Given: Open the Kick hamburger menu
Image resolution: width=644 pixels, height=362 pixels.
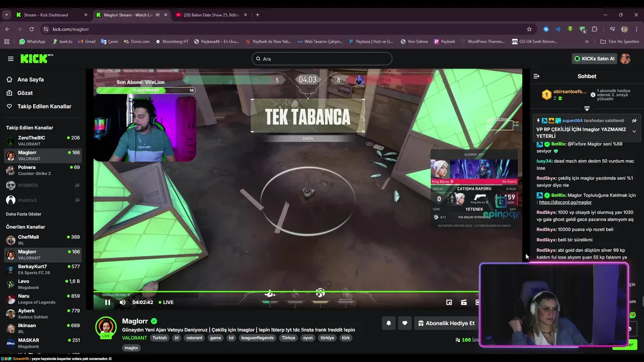Looking at the screenshot, I should (x=11, y=59).
